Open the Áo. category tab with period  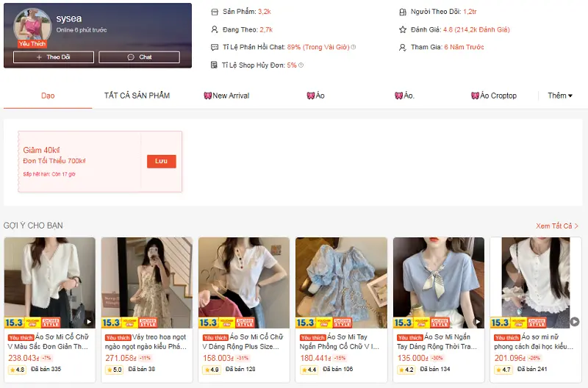coord(404,96)
